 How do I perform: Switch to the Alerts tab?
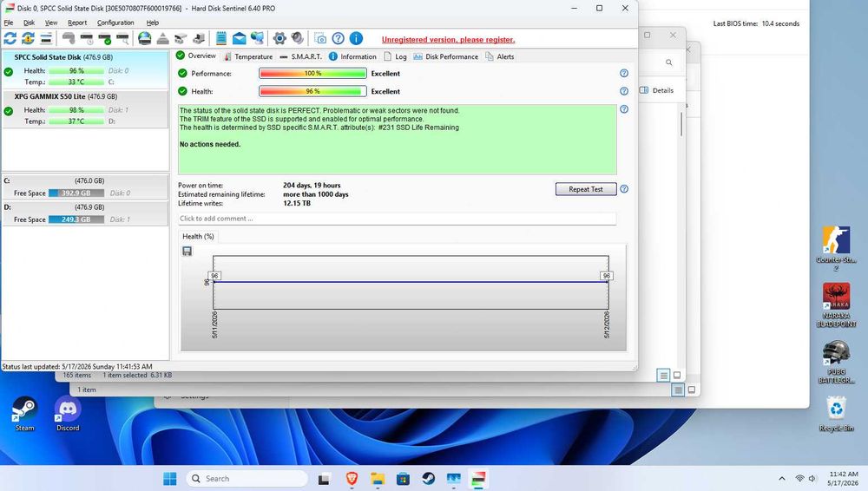pyautogui.click(x=499, y=56)
